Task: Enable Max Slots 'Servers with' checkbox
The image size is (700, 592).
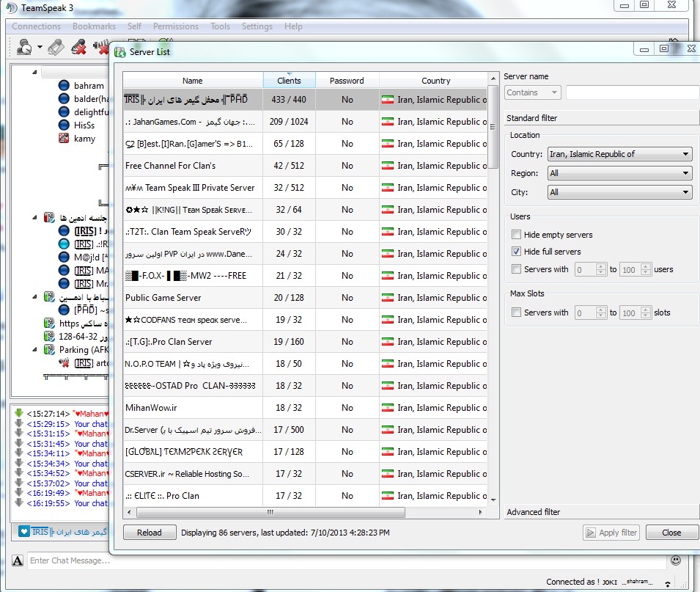Action: [x=516, y=313]
